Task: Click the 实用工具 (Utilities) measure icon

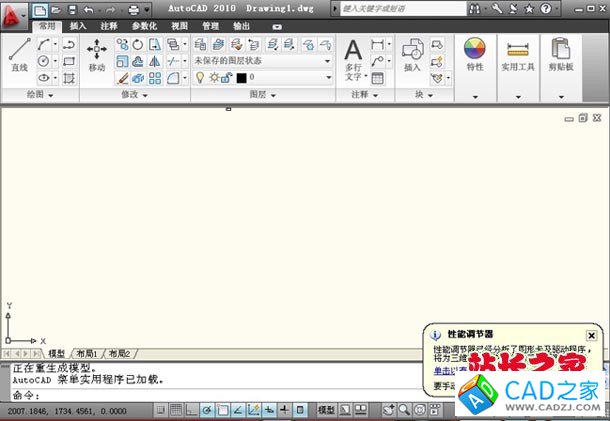Action: pyautogui.click(x=518, y=54)
